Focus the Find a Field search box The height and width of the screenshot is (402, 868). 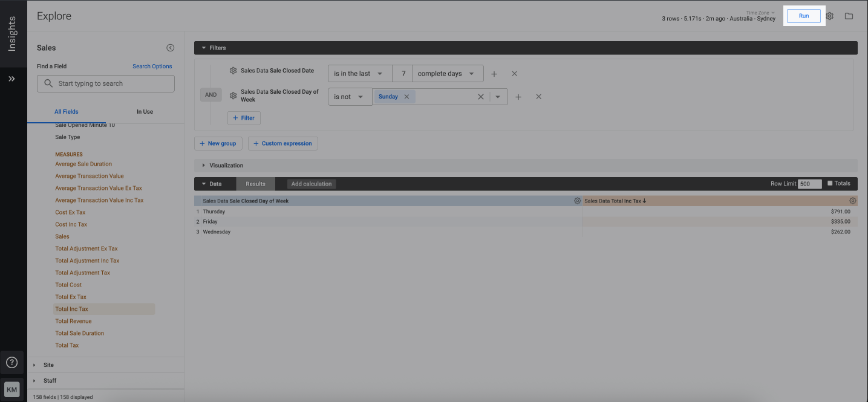(106, 83)
